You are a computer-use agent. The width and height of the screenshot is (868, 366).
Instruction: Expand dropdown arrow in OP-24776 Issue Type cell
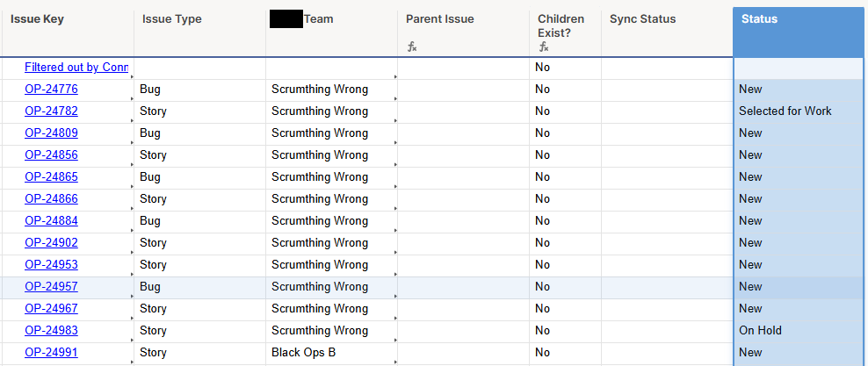(132, 98)
